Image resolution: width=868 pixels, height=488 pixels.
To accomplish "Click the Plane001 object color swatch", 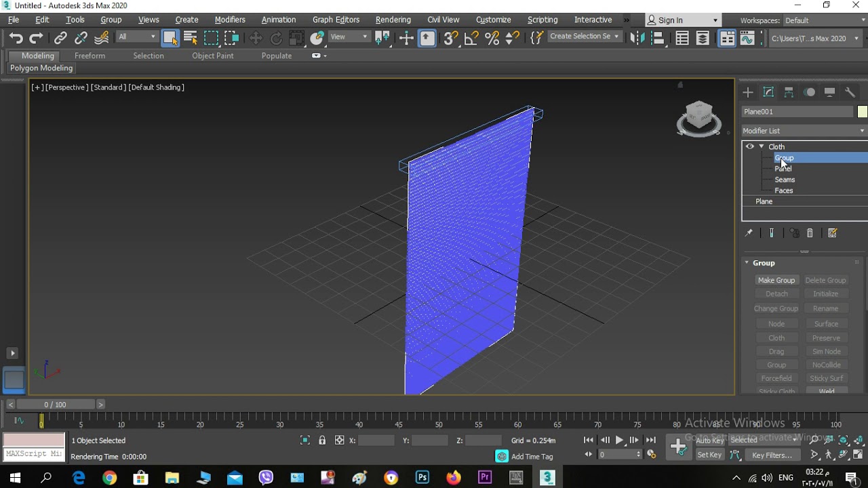I will click(863, 112).
